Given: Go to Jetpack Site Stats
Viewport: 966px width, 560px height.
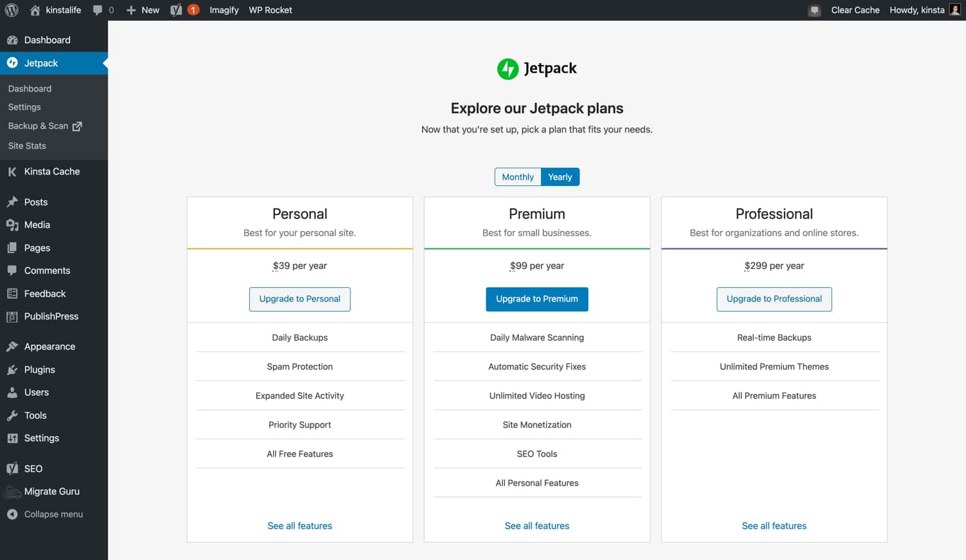Looking at the screenshot, I should tap(26, 145).
